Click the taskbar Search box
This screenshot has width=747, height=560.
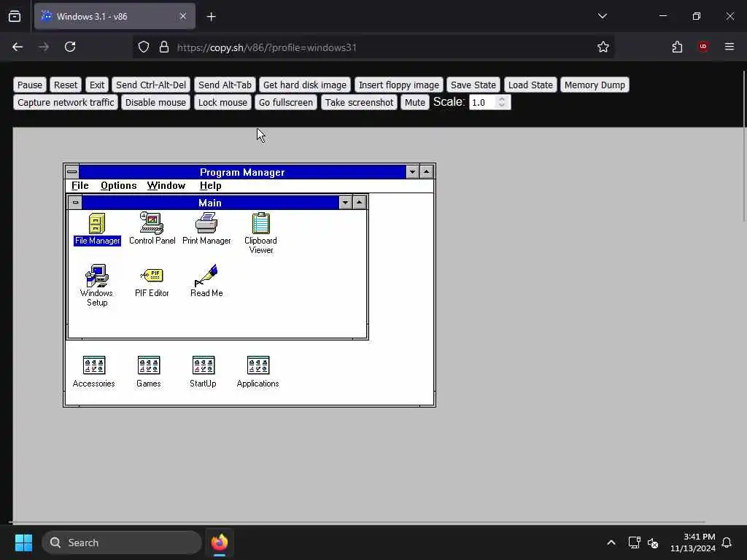point(122,542)
